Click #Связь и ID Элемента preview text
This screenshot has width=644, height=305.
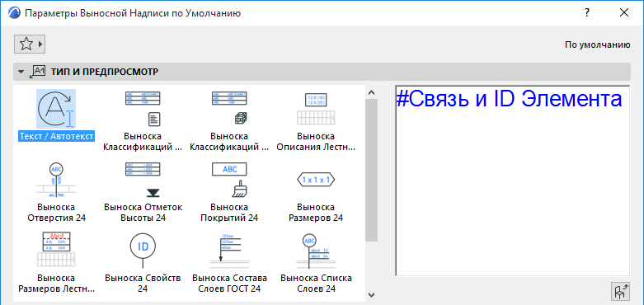[509, 100]
